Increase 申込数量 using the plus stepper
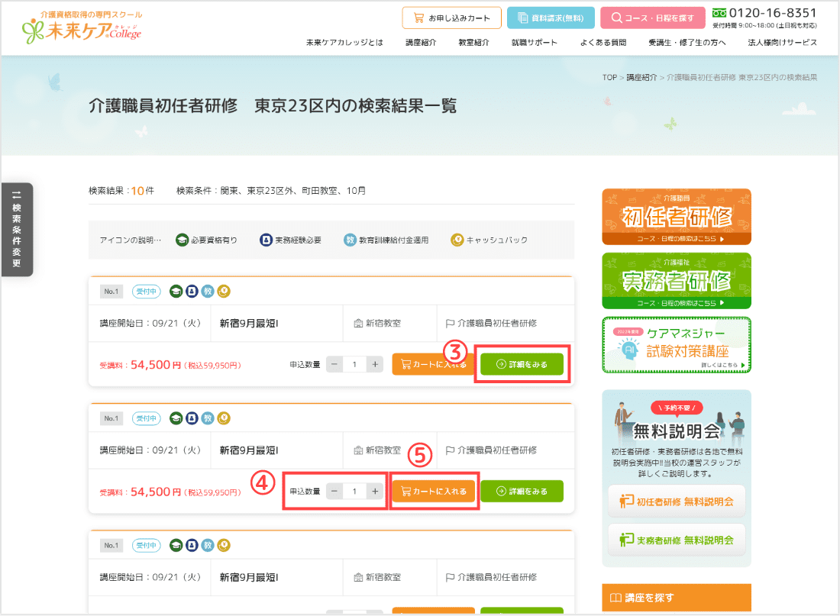Viewport: 840px width, 616px height. (x=375, y=491)
